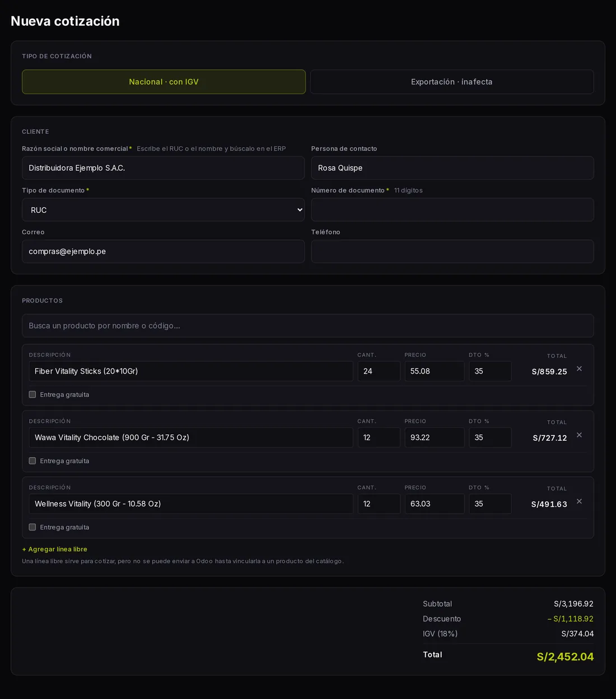Toggle Entrega gratuita for Wellness Vitality

click(x=32, y=527)
